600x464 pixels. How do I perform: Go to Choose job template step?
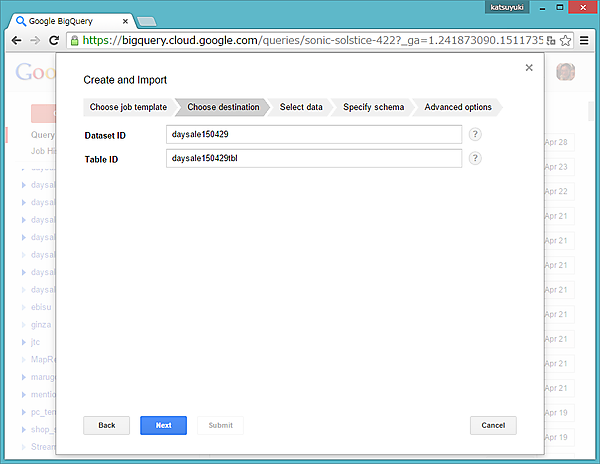[128, 107]
